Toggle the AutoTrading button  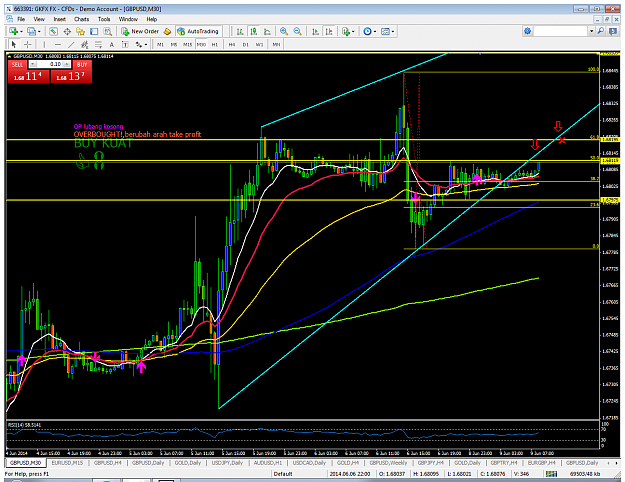(x=198, y=31)
